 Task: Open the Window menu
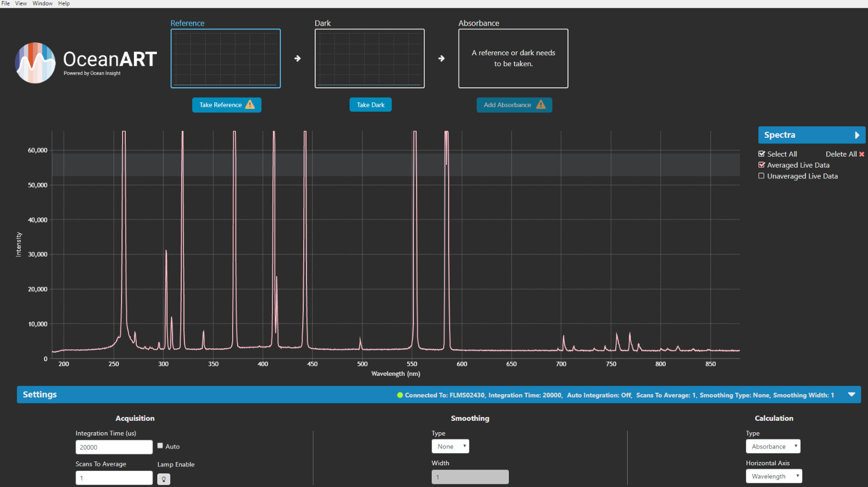(x=42, y=3)
